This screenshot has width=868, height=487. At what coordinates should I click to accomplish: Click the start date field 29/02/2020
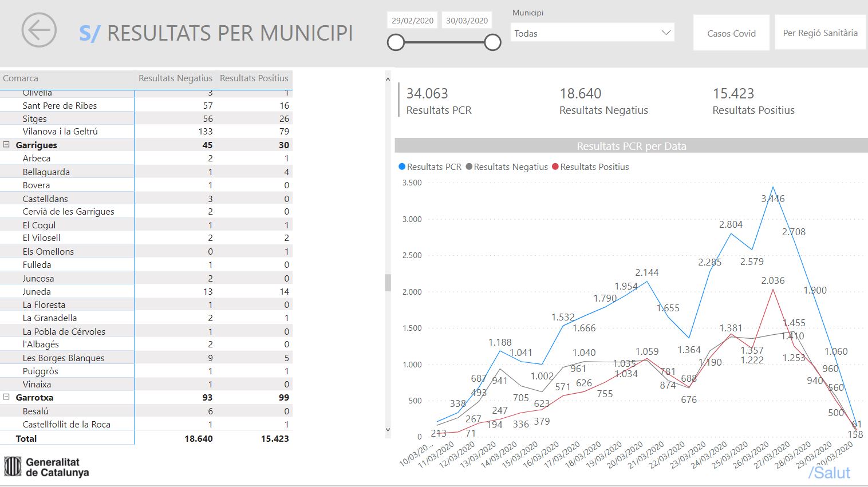pos(412,21)
